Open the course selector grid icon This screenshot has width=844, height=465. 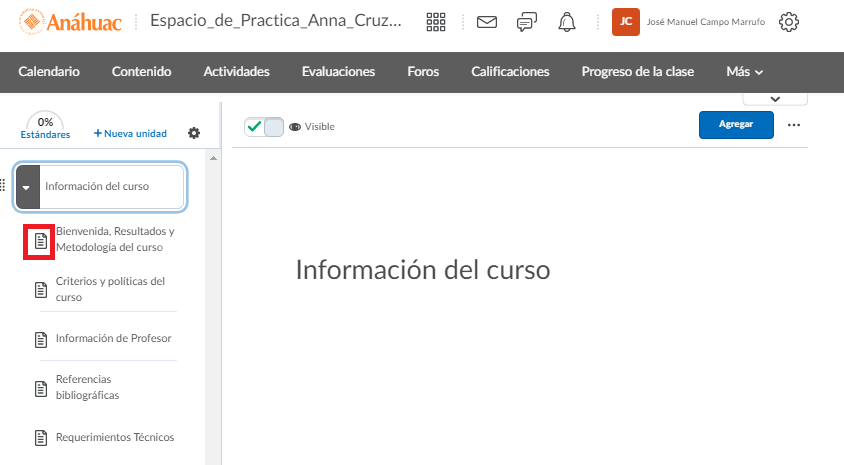tap(436, 22)
